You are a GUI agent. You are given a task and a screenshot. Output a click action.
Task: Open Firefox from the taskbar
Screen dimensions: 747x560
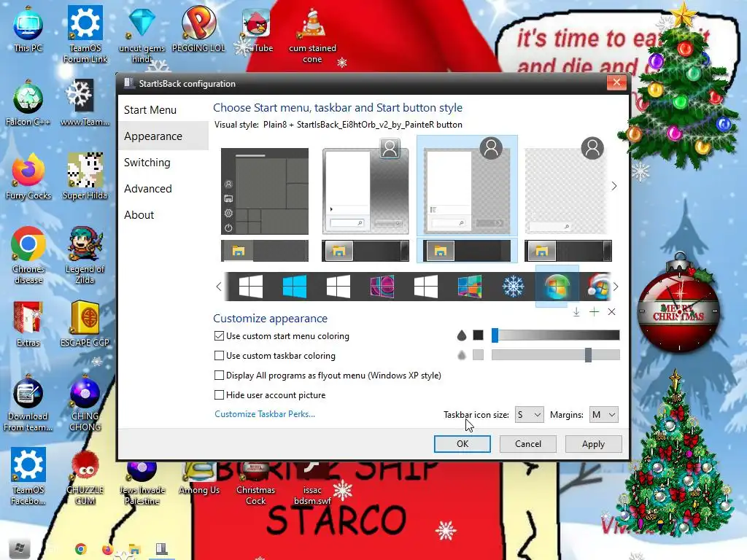108,549
